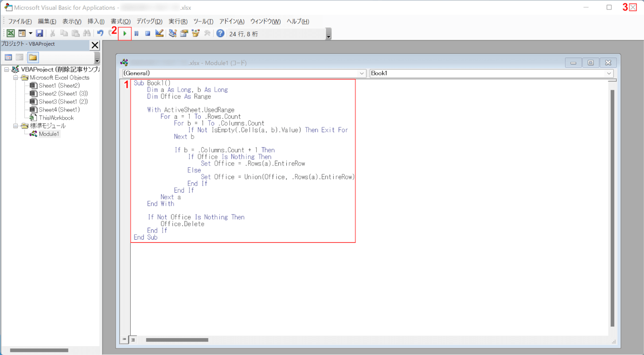Open the アドイン(A) menu
The height and width of the screenshot is (355, 644).
[232, 21]
